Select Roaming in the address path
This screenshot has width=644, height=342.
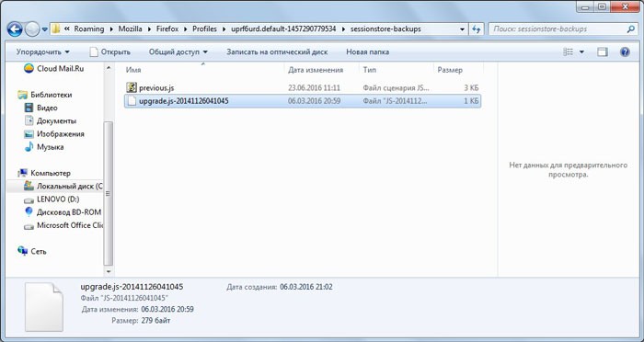pyautogui.click(x=89, y=29)
